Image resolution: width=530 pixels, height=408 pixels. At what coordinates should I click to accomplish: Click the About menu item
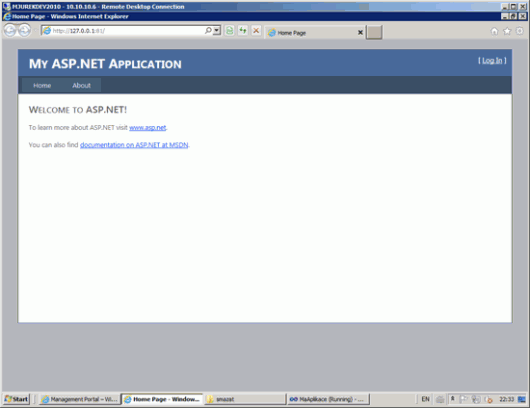[81, 86]
